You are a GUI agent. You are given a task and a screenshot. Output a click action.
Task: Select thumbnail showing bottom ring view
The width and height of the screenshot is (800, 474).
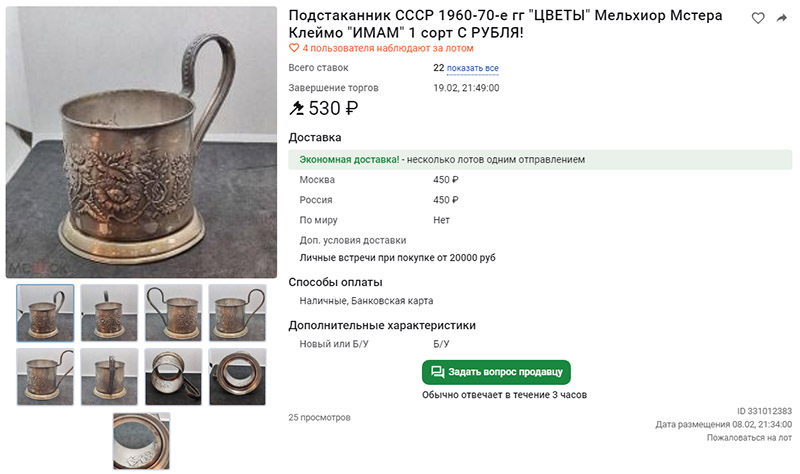(237, 377)
